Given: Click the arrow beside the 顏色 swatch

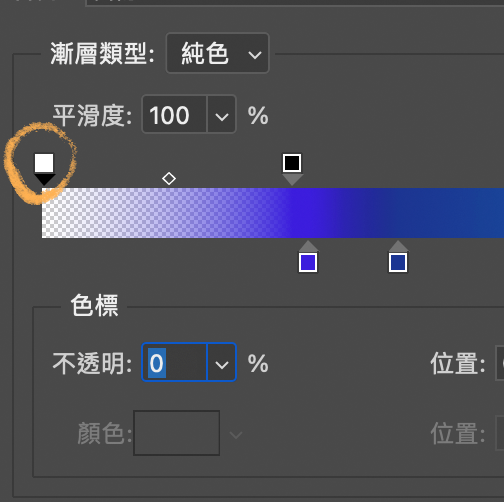Looking at the screenshot, I should [x=236, y=434].
